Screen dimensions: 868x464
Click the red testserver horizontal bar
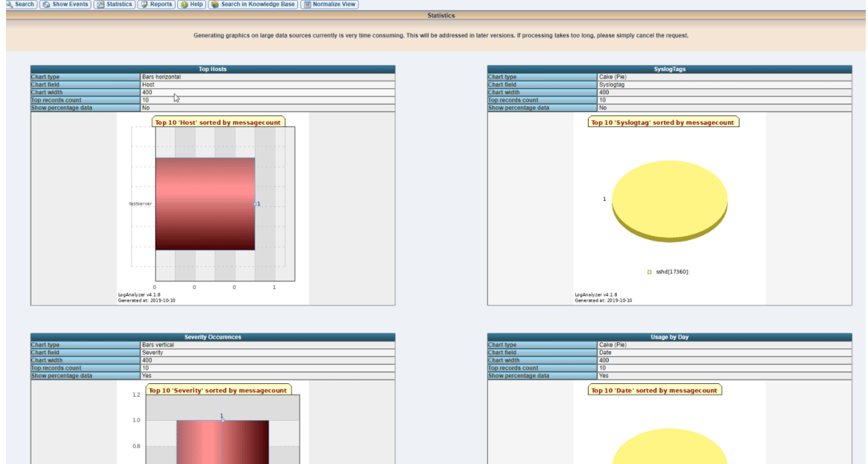tap(205, 204)
